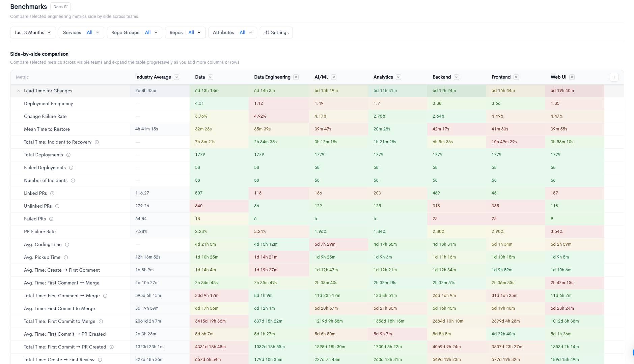Remove the Frontend column
The image size is (634, 364).
(516, 77)
